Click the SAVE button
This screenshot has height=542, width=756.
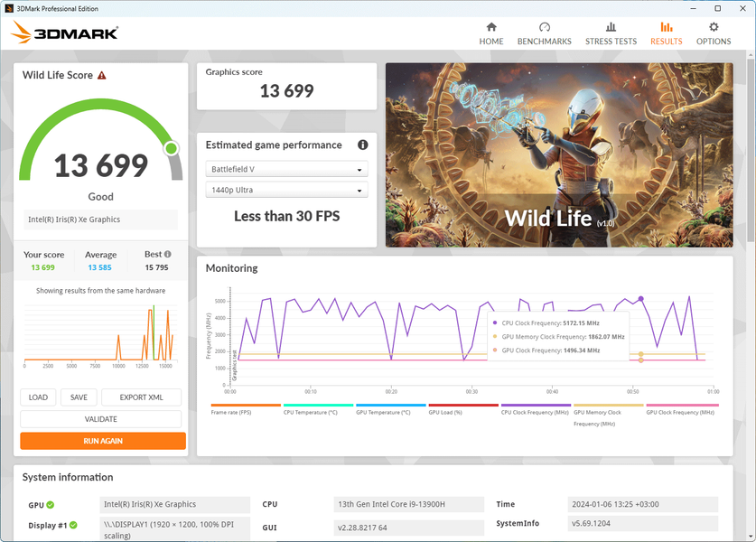tap(79, 397)
